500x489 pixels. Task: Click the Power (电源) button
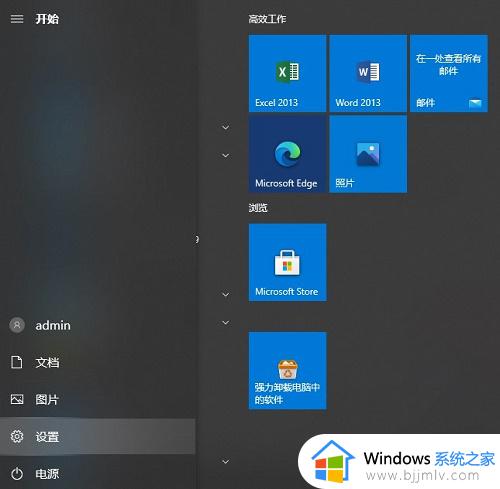[x=97, y=473]
